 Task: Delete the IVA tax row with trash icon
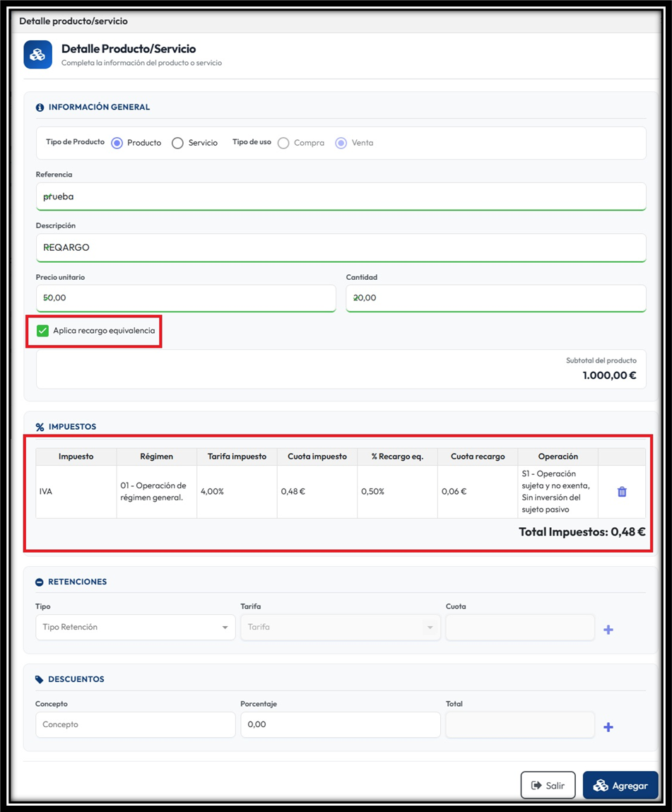tap(622, 491)
